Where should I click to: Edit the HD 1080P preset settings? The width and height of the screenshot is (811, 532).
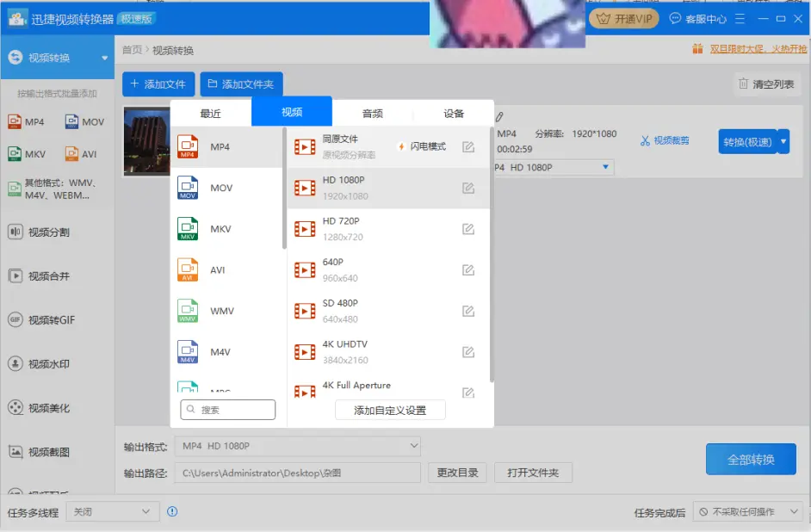coord(468,188)
